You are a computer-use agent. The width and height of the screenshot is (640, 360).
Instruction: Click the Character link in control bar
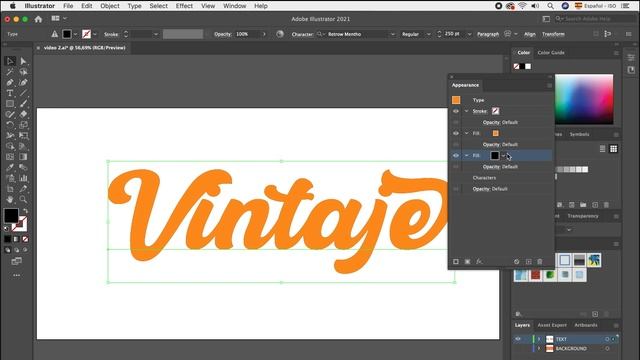302,34
